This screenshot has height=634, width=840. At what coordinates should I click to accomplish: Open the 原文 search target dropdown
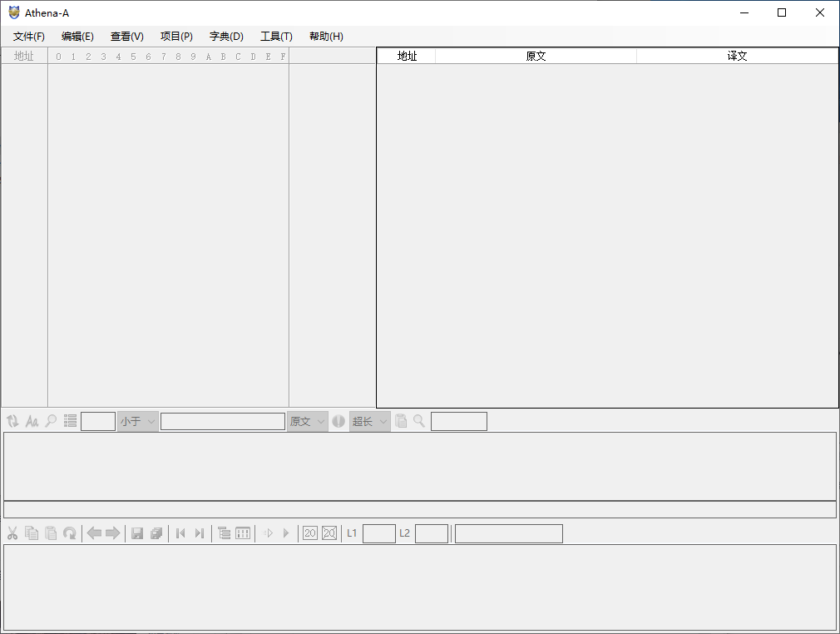308,421
